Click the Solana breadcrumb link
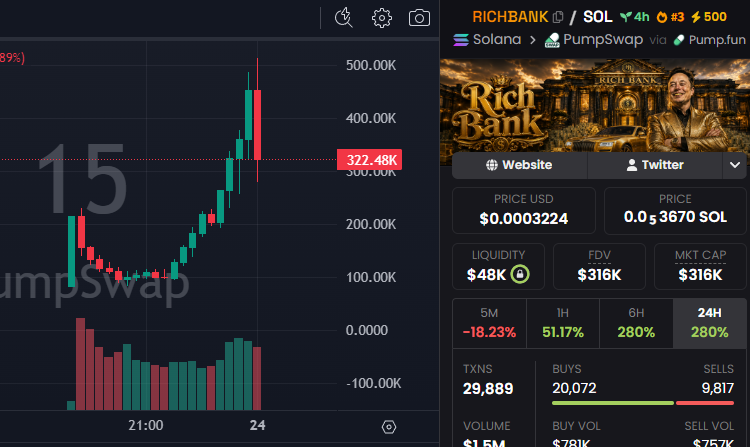Screen dimensions: 750x447 pos(497,39)
